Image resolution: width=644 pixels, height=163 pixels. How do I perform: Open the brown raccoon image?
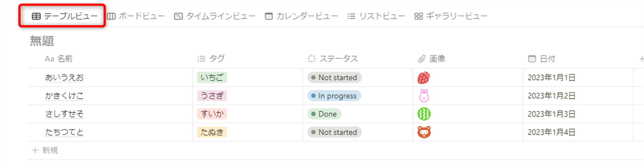424,132
